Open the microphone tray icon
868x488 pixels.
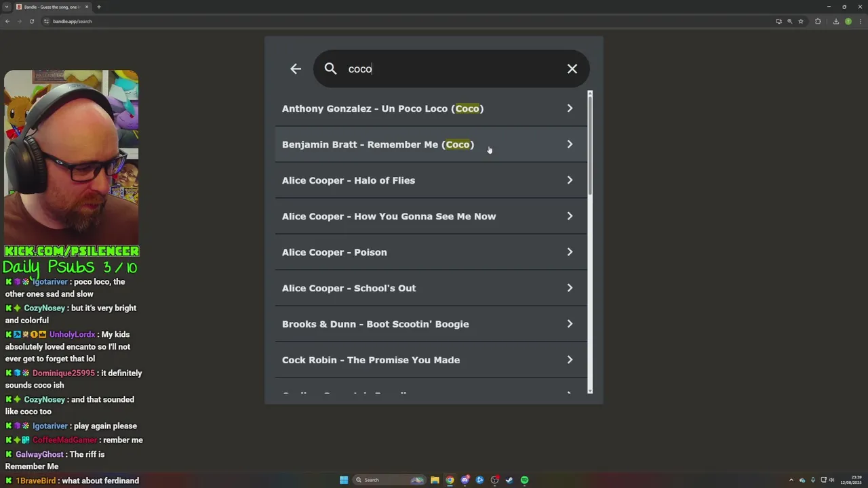pos(813,480)
